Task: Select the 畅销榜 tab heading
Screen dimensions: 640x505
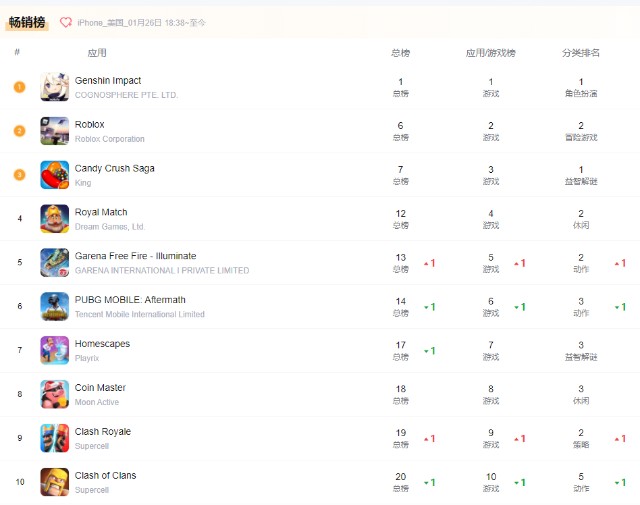Action: [27, 22]
